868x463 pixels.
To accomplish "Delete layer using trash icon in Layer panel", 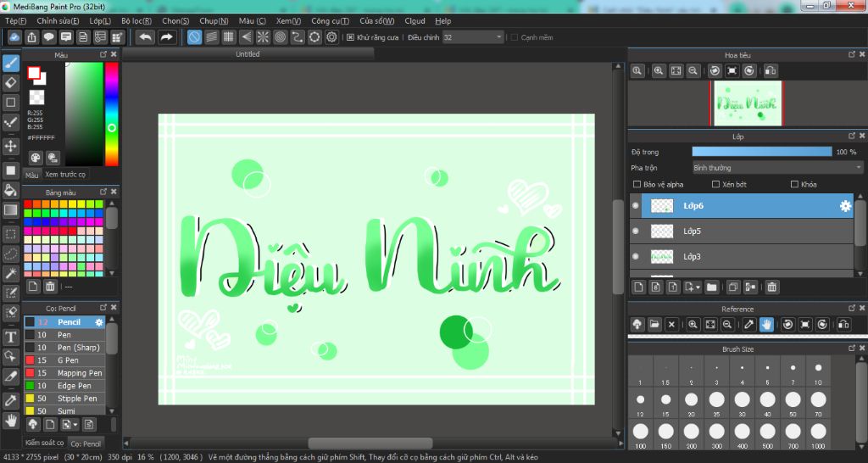I will pyautogui.click(x=771, y=287).
